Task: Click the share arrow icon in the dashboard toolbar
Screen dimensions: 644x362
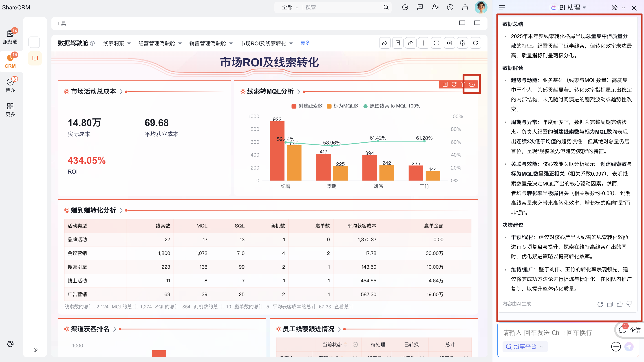Action: pos(385,43)
